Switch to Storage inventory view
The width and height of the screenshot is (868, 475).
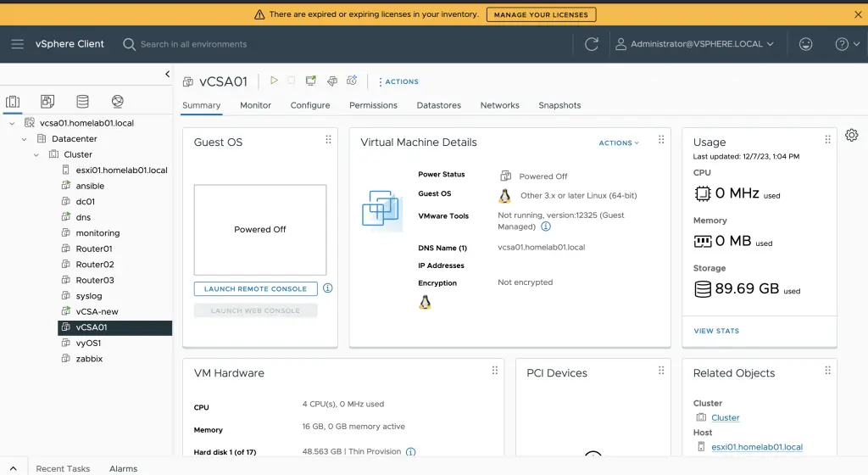[x=82, y=101]
